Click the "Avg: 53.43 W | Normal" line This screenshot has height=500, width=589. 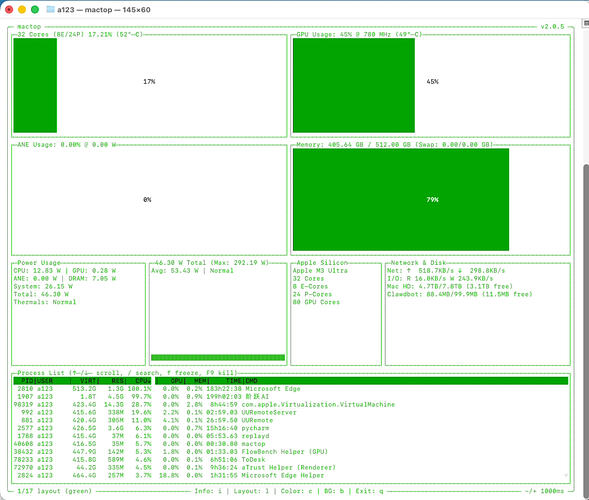(x=192, y=271)
